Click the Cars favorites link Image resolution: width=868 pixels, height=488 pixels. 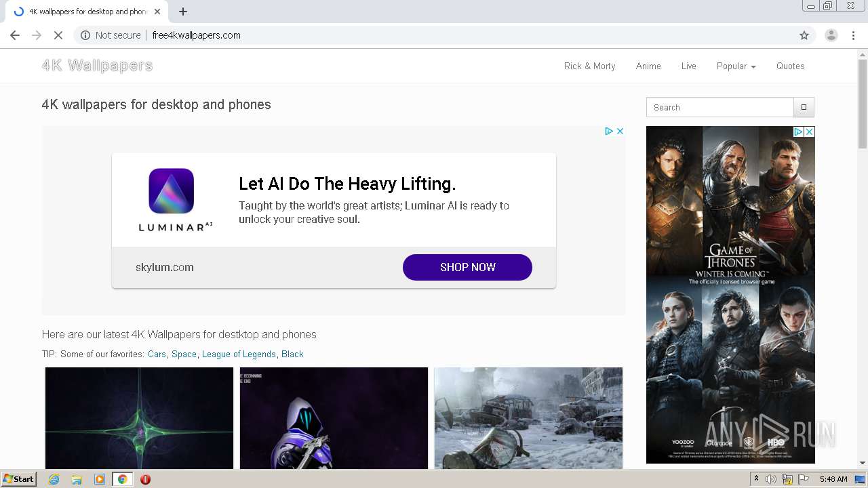157,354
